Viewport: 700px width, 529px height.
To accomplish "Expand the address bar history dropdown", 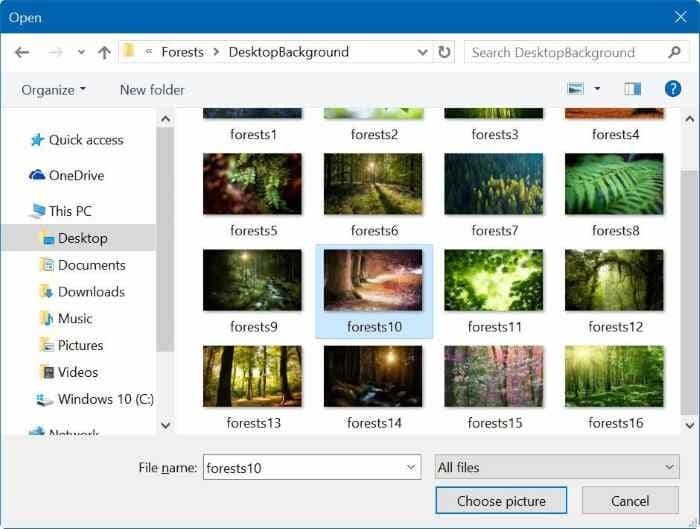I will click(422, 52).
